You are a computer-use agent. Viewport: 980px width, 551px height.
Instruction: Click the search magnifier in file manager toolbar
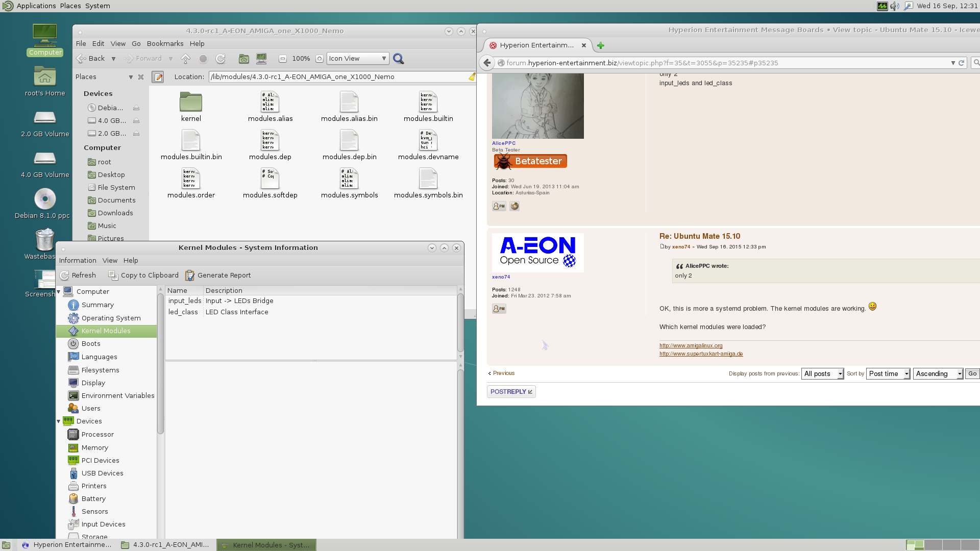399,59
